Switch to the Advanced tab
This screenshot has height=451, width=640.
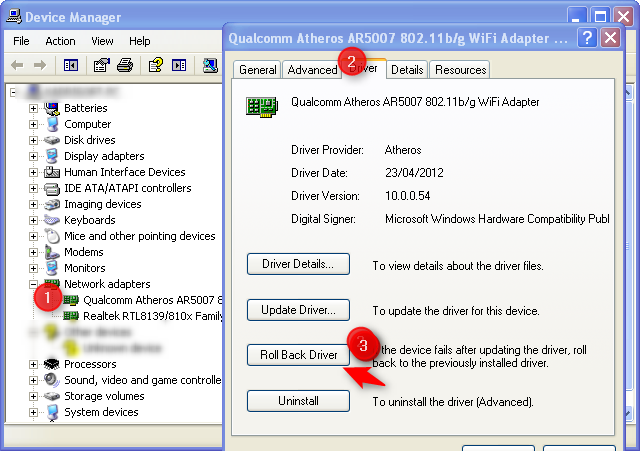pos(311,70)
